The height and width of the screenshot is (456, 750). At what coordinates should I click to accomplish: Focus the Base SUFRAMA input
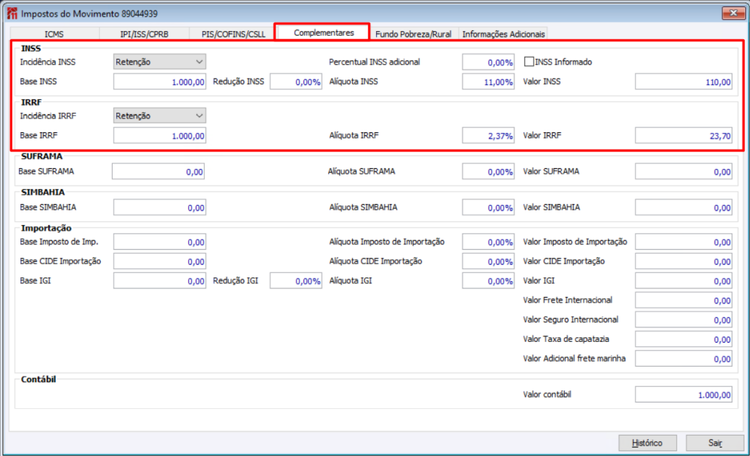pos(158,172)
